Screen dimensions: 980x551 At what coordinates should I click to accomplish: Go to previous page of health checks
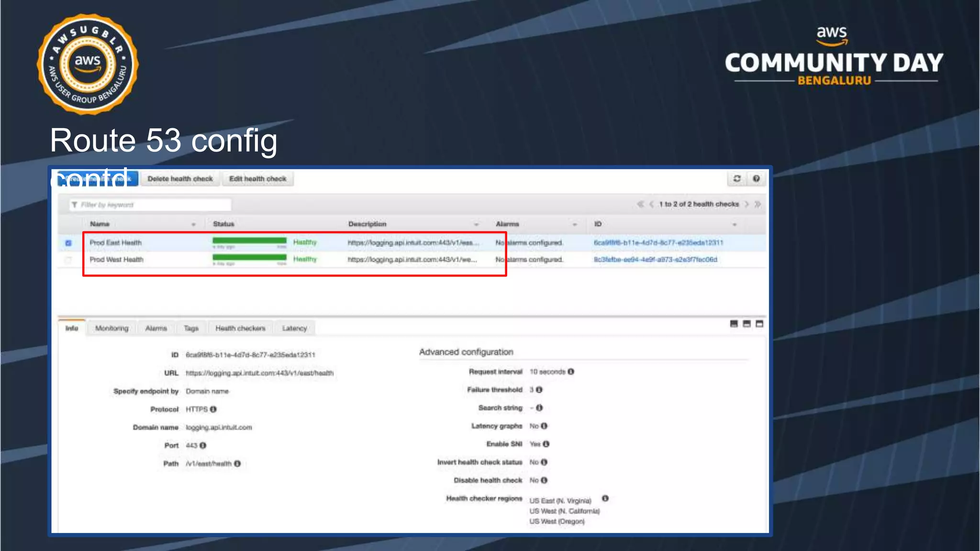[651, 204]
